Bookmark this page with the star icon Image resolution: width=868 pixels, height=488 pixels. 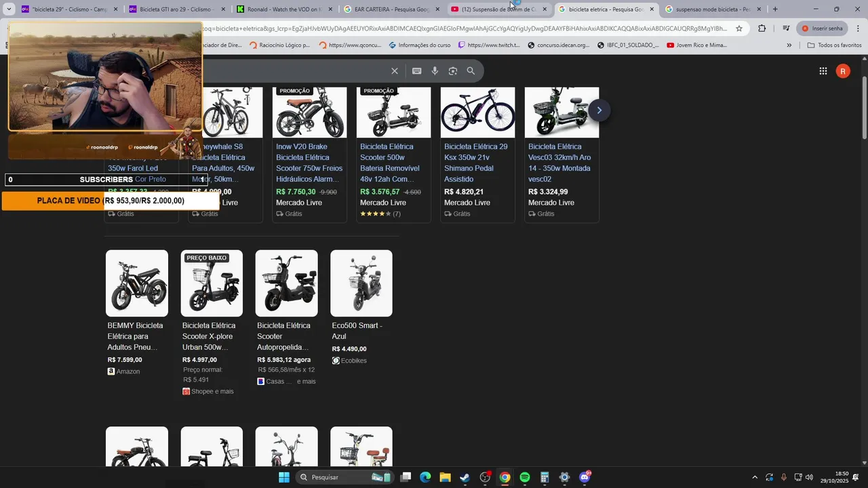click(x=739, y=28)
